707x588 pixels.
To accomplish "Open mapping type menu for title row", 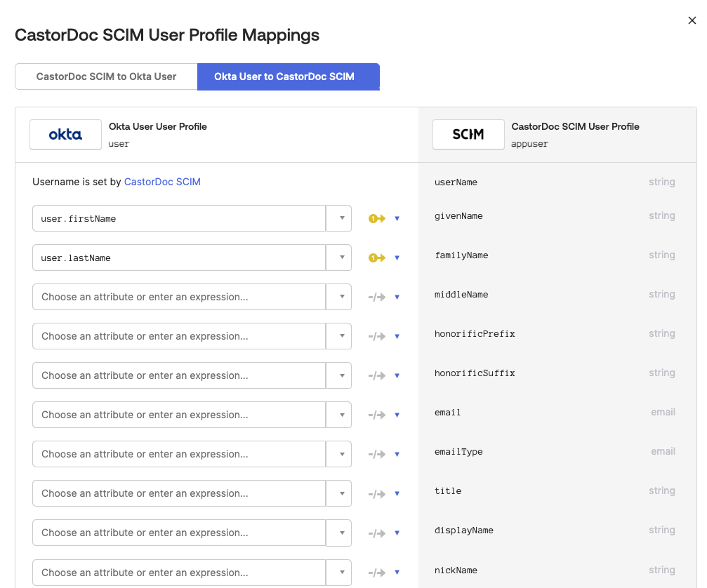I will (397, 494).
